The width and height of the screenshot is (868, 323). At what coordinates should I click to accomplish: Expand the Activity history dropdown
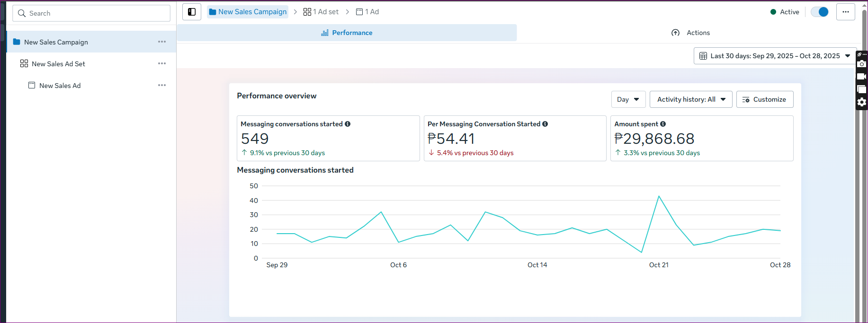(691, 99)
